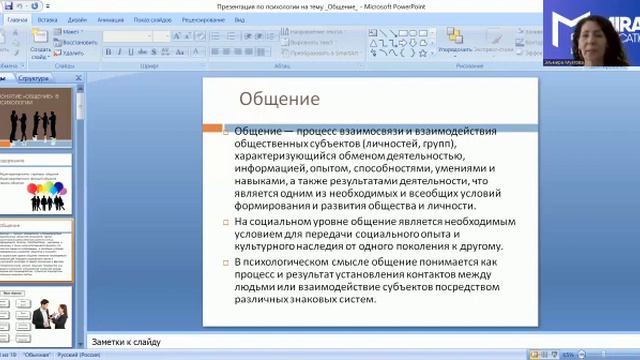This screenshot has width=640, height=360.
Task: Toggle bold formatting
Action: [x=108, y=52]
